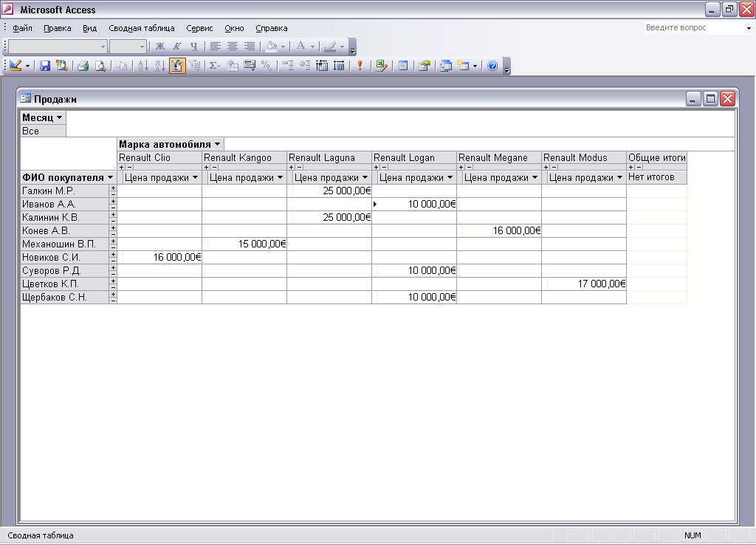Open the Справка menu
Viewport: 756px width, 545px height.
point(272,28)
